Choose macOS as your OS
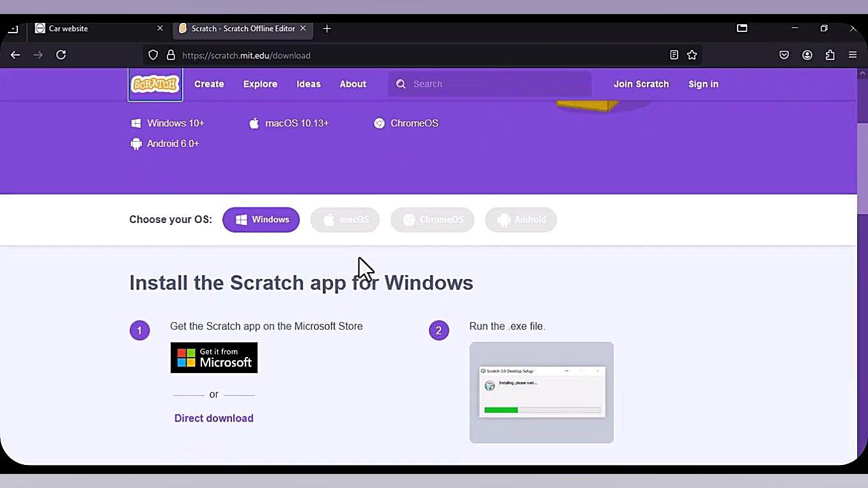Viewport: 868px width, 488px height. (345, 220)
